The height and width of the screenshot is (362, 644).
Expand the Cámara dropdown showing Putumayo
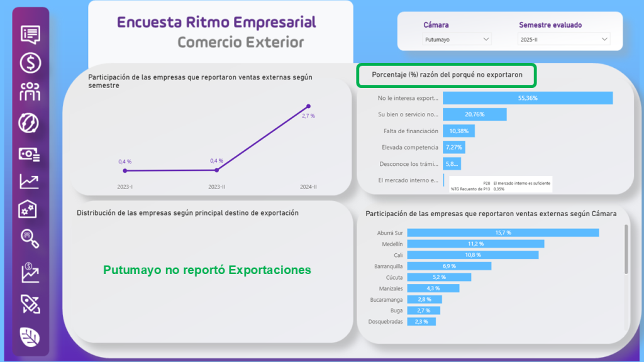pos(457,39)
